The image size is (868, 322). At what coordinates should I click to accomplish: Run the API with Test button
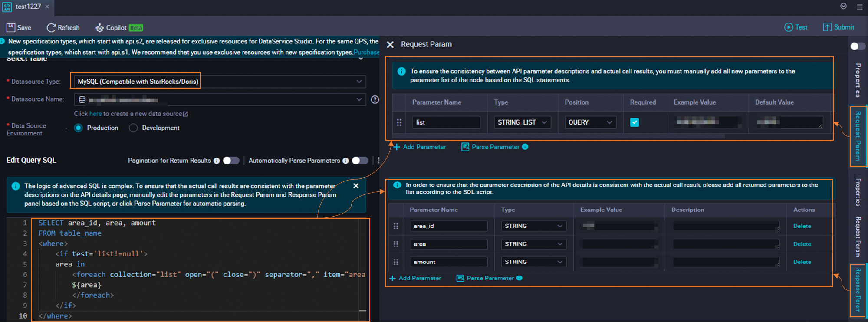tap(796, 27)
